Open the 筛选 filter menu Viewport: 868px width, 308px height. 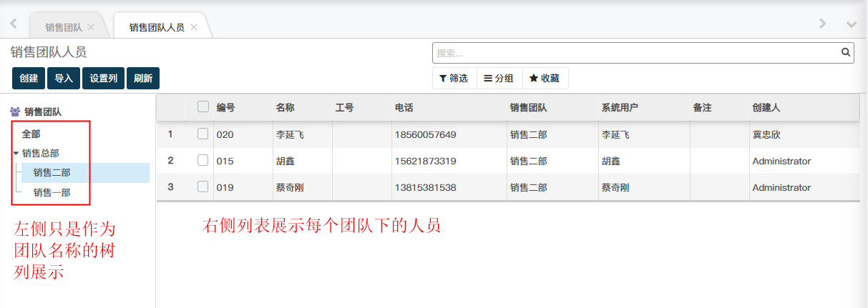coord(454,79)
